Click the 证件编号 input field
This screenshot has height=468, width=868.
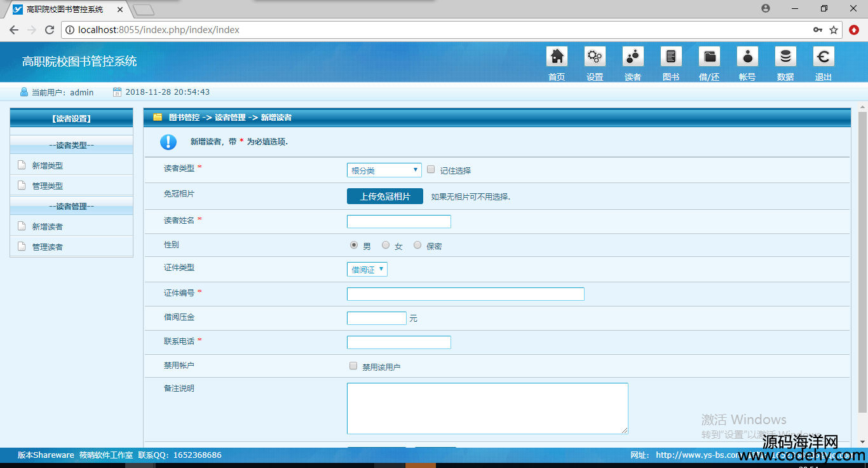[465, 294]
